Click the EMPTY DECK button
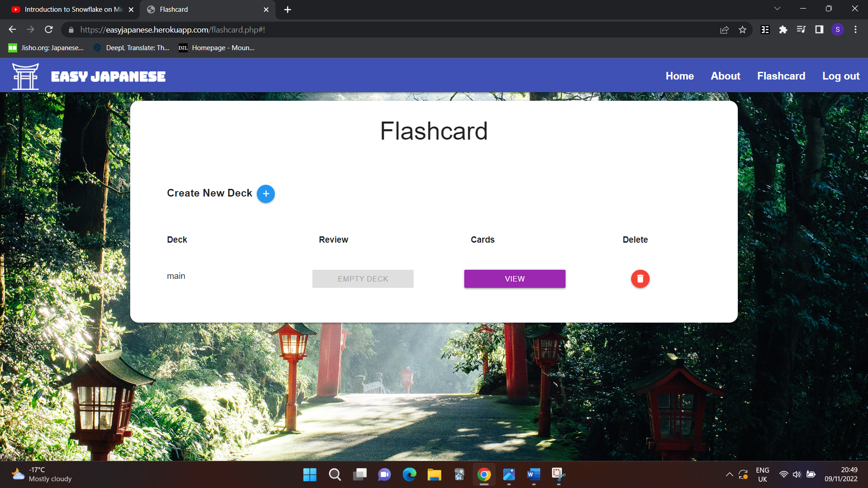Screen dimensions: 868x488 (x=363, y=279)
